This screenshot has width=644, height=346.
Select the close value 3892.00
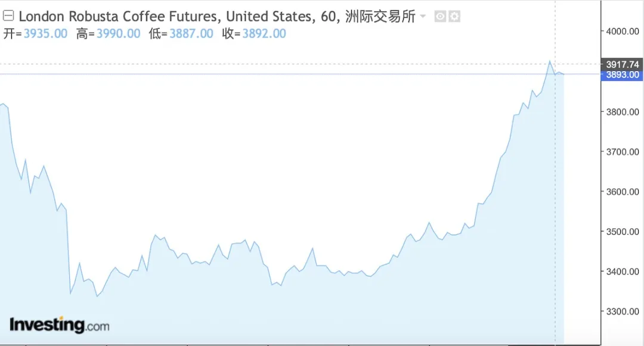tap(264, 33)
